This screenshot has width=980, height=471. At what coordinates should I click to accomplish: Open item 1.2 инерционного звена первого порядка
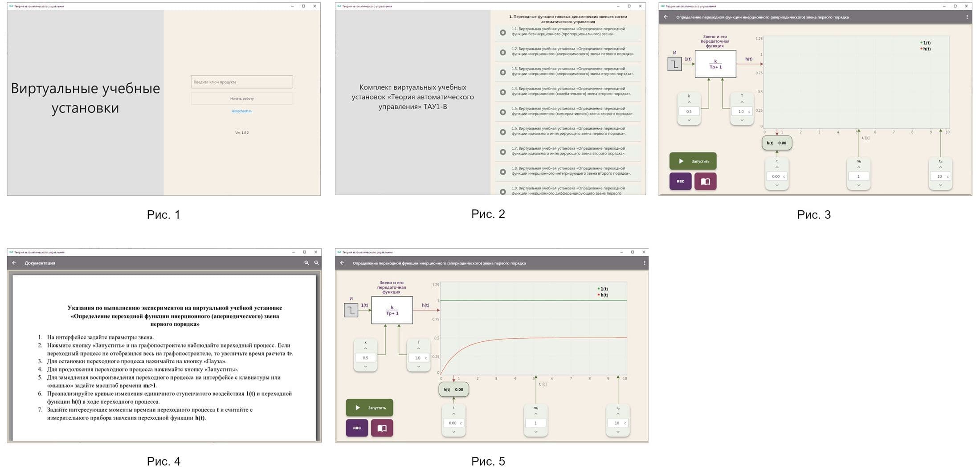click(x=568, y=52)
